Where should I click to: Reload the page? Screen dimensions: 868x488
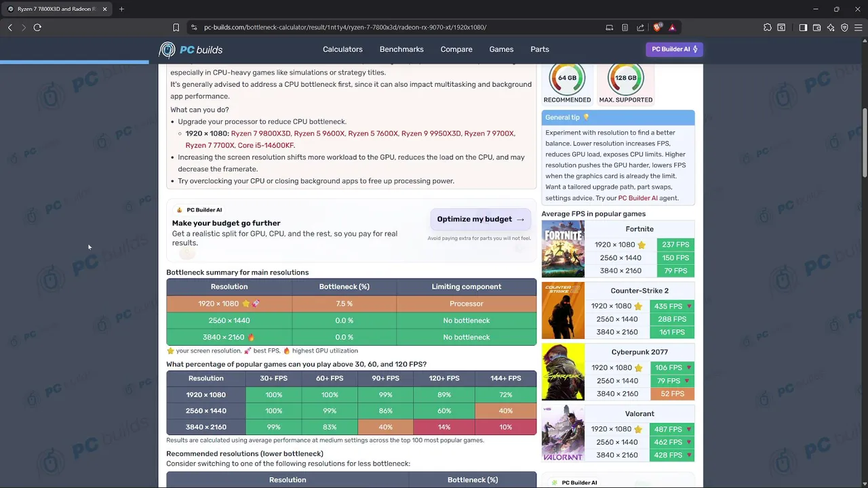[37, 27]
